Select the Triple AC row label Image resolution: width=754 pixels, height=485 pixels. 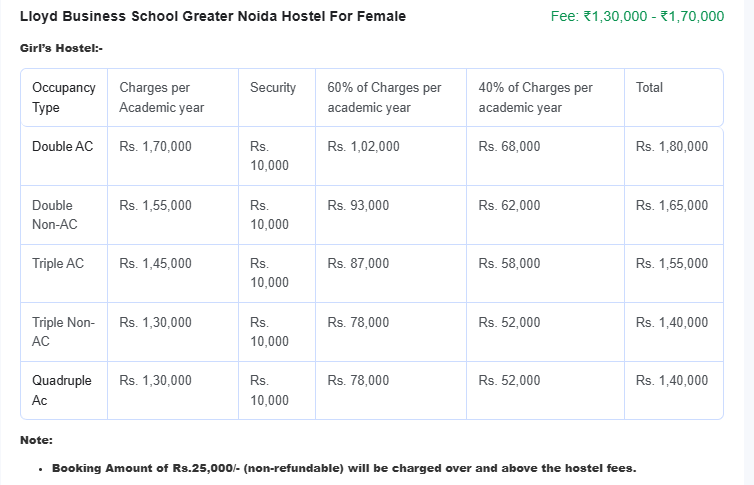pyautogui.click(x=58, y=264)
